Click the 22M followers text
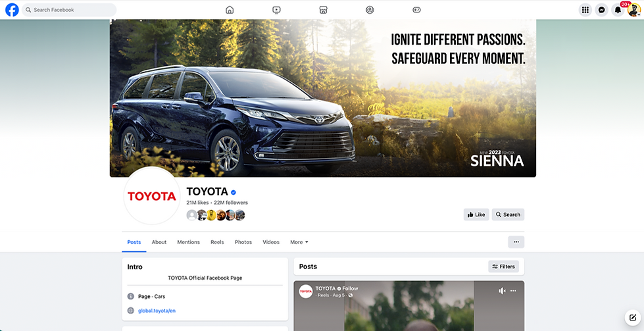 click(x=231, y=203)
